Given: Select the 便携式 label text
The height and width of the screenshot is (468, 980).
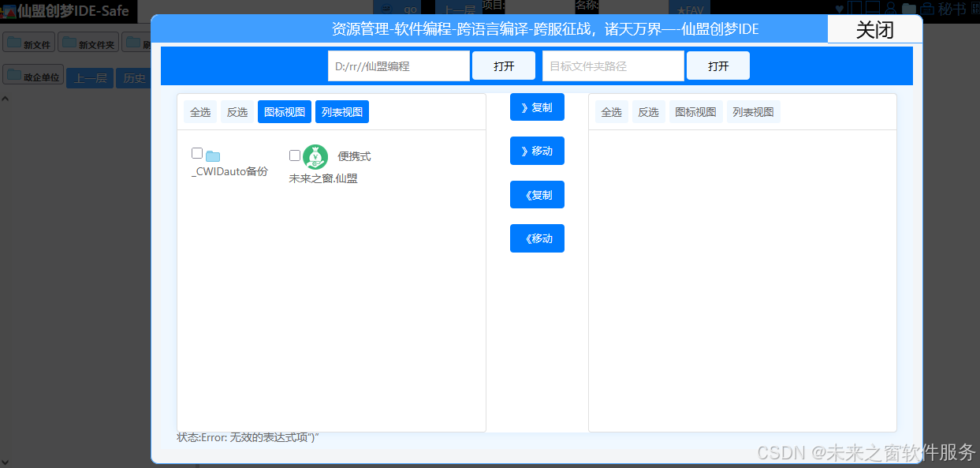Looking at the screenshot, I should [354, 156].
